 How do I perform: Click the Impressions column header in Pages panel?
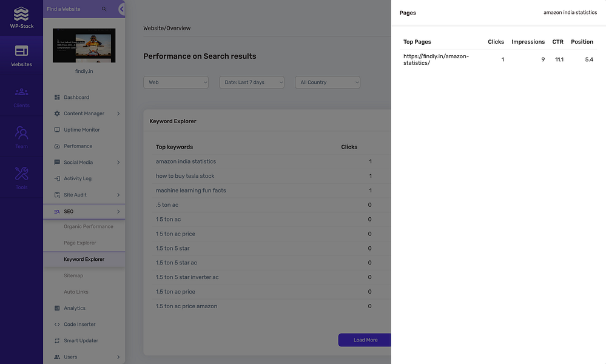click(528, 42)
